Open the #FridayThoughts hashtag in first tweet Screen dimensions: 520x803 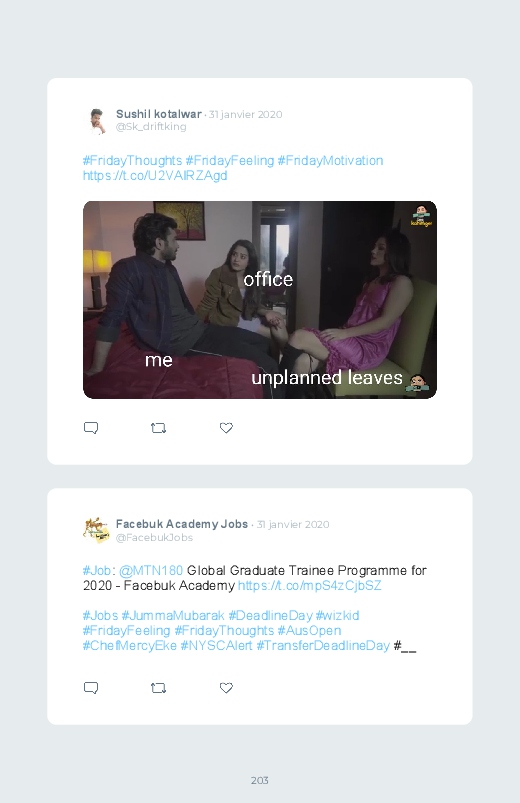[132, 160]
